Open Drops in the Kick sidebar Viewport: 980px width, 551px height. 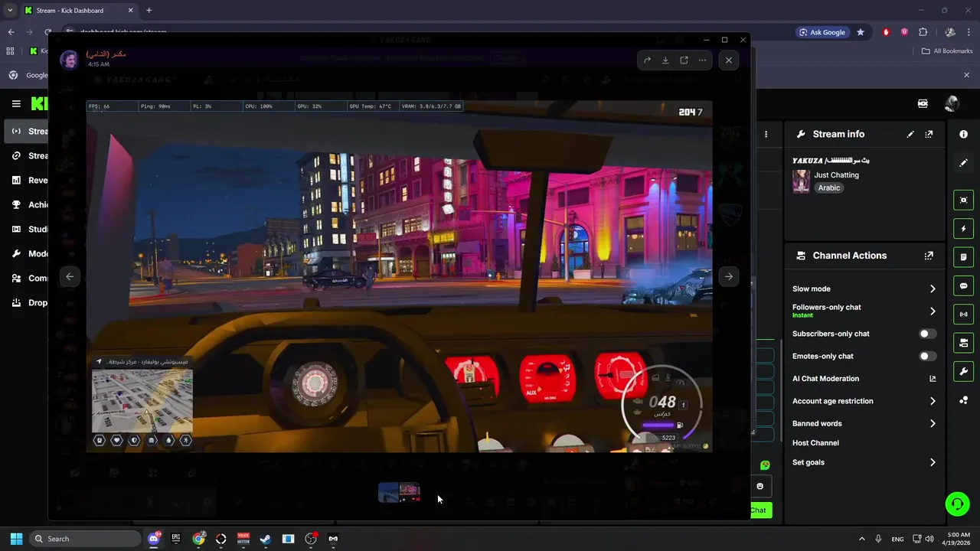[x=24, y=303]
